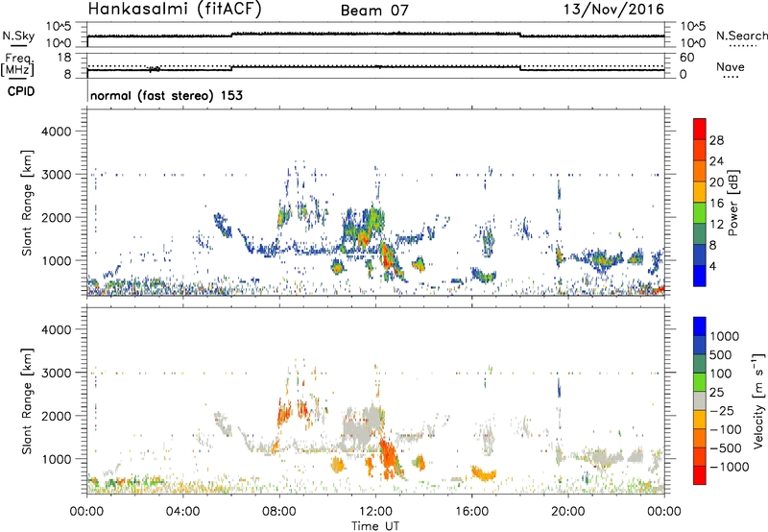Click the '04:00' time tick label
Screen dimensions: 768x532
coord(183,512)
